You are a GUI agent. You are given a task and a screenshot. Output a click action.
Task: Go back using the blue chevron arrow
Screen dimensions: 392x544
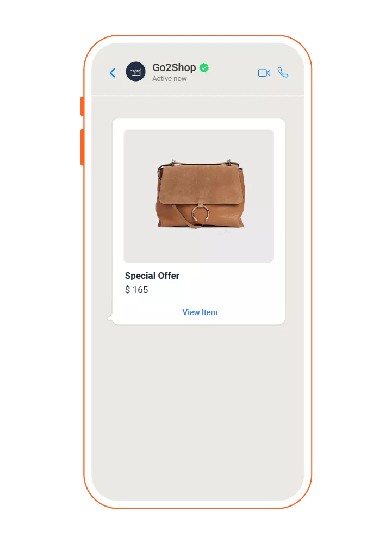113,73
